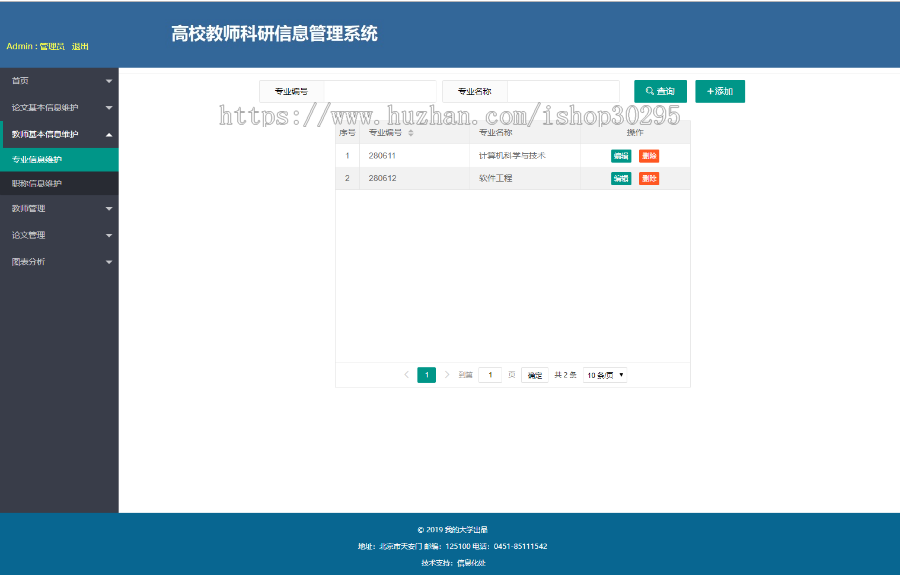Click the 序号 column header
Viewport: 900px width, 575px height.
pyautogui.click(x=347, y=133)
